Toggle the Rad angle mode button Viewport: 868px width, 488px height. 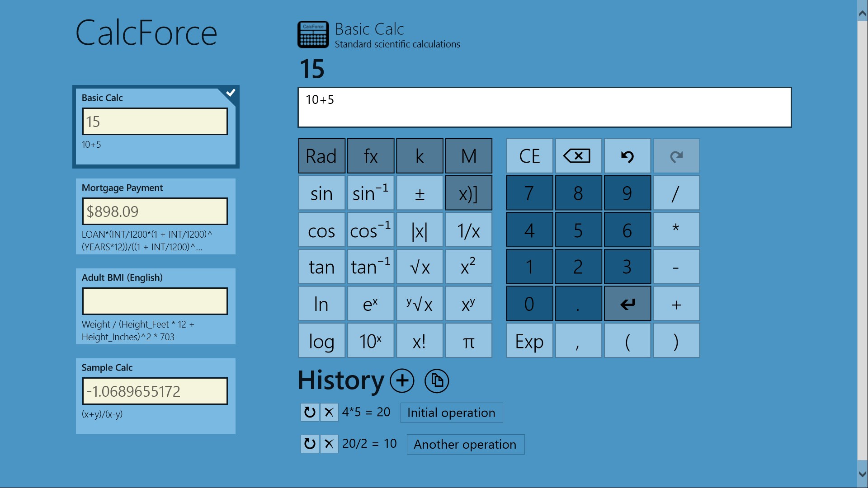coord(321,156)
